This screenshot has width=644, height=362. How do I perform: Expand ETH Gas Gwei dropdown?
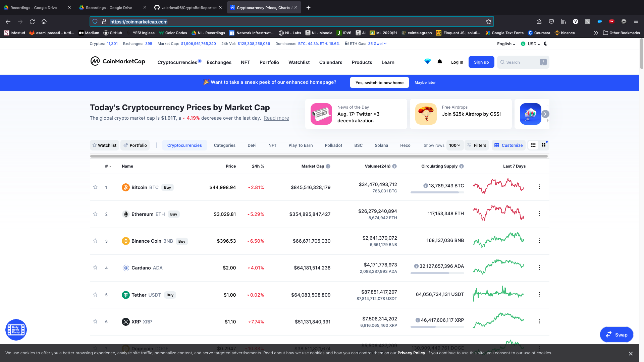377,44
